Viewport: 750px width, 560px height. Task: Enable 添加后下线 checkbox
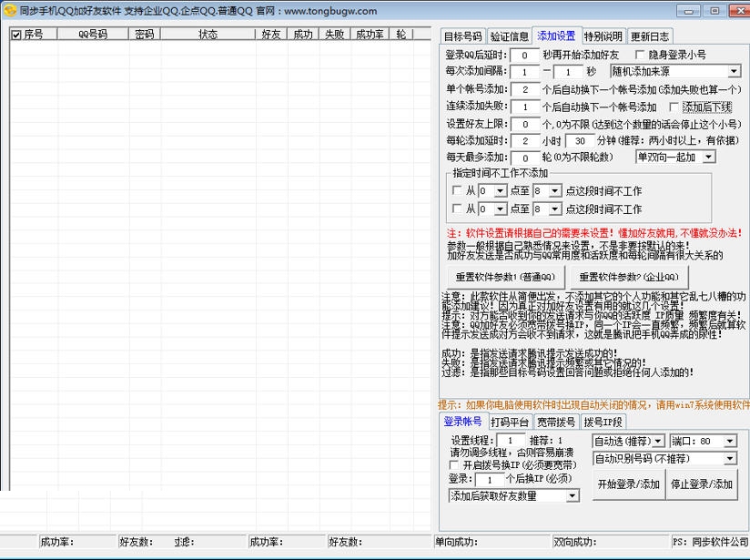pyautogui.click(x=674, y=107)
